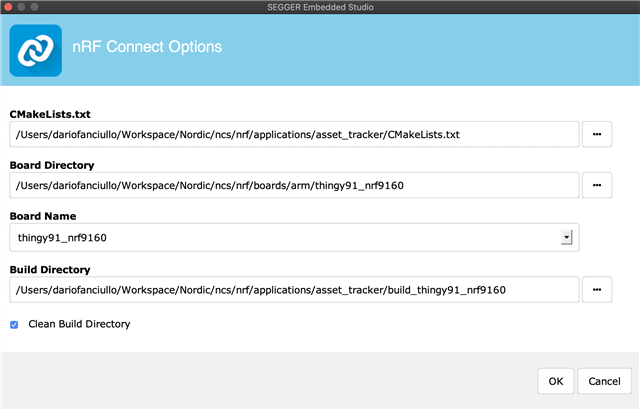Image resolution: width=640 pixels, height=410 pixels.
Task: Click the nRF Connect Options heading
Action: point(147,47)
